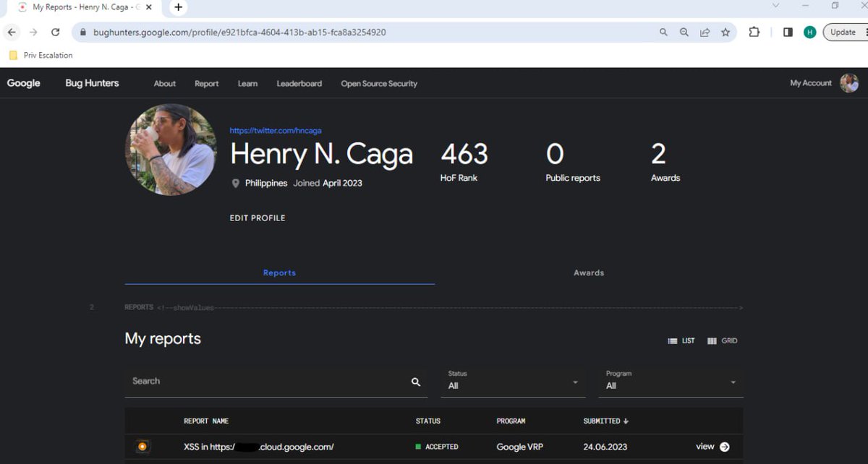Click the 24.06.2023 submitted date
Viewport: 868px width, 464px height.
[x=605, y=447]
